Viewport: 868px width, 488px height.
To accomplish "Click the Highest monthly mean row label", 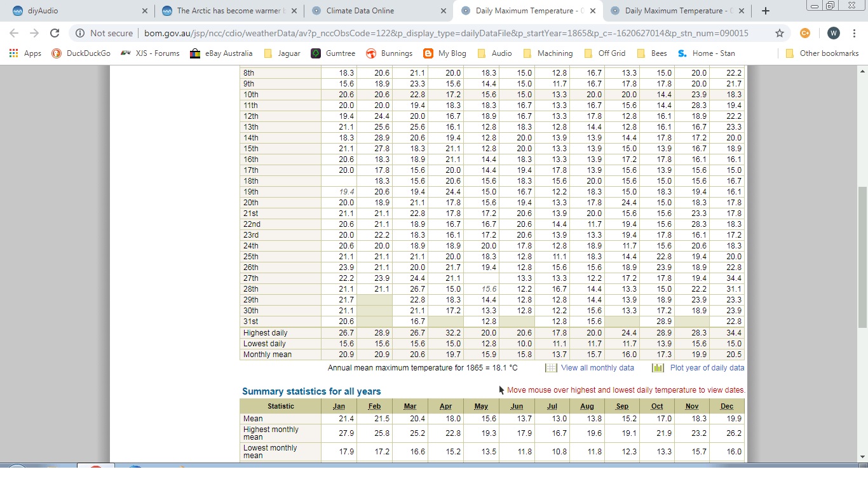I will click(271, 433).
